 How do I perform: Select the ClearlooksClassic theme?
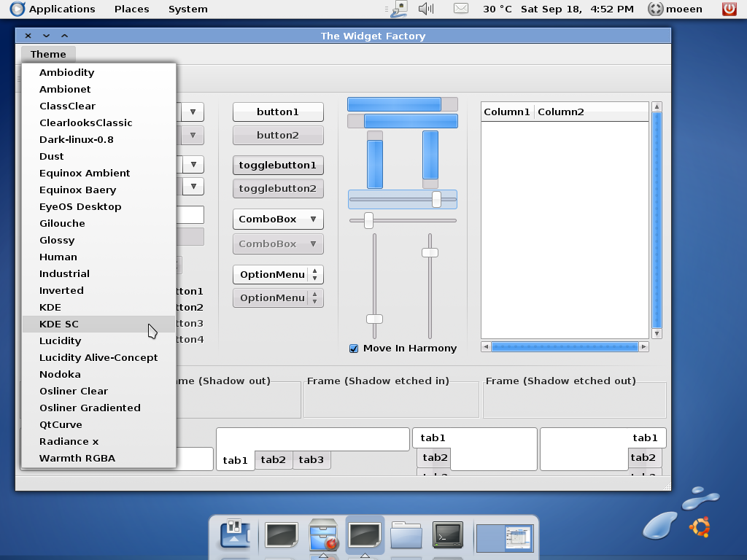pos(99,122)
